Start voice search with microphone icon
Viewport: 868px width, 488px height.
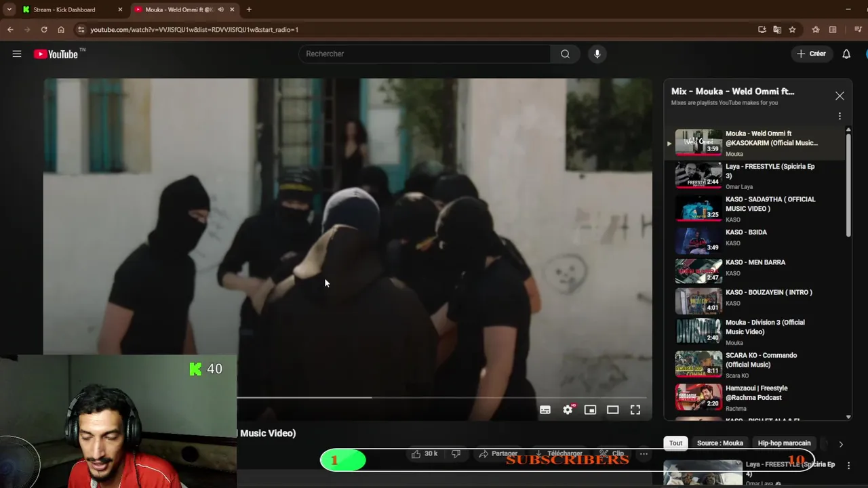point(597,54)
